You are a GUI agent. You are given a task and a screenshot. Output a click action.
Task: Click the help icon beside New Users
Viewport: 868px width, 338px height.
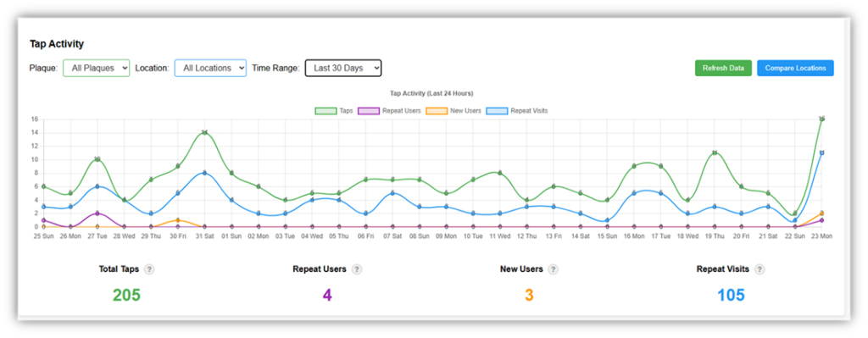click(553, 269)
